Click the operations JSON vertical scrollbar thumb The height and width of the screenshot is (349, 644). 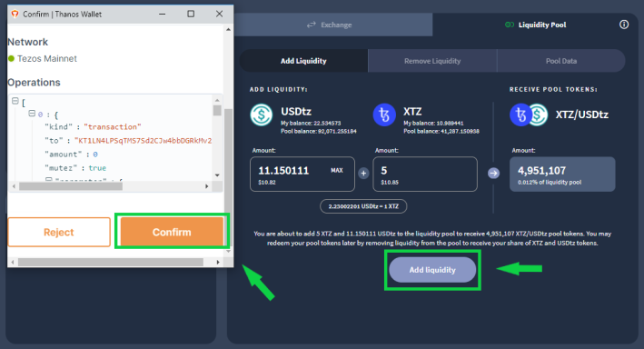pos(217,111)
